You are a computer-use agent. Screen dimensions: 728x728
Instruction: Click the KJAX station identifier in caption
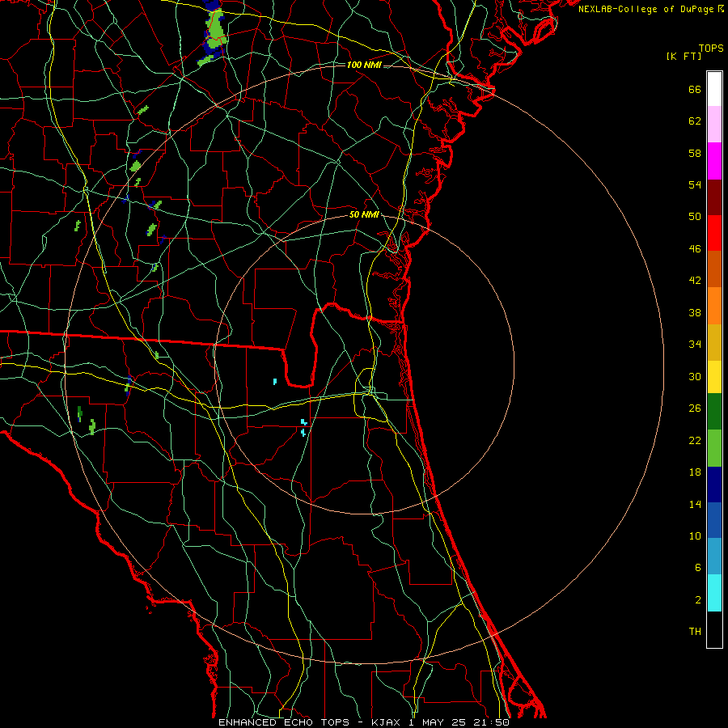point(387,722)
